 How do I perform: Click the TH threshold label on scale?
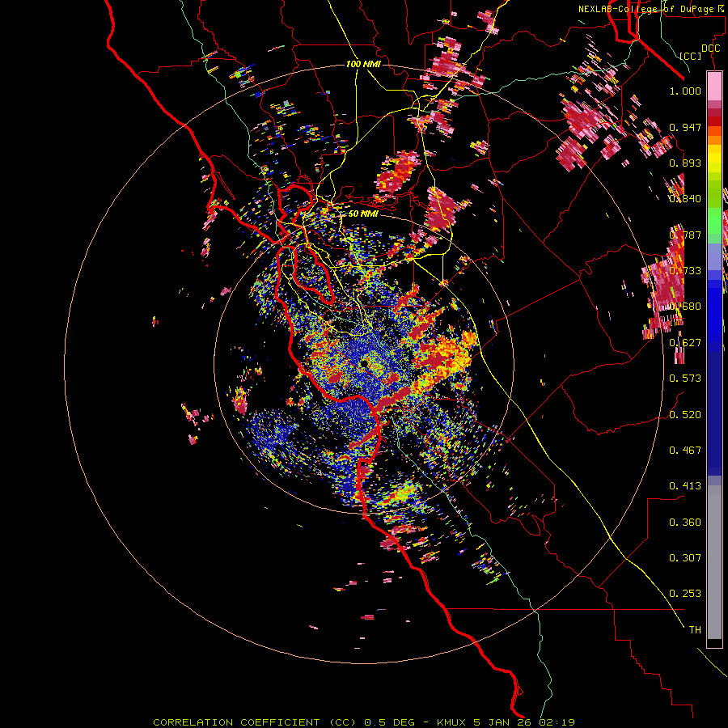695,629
